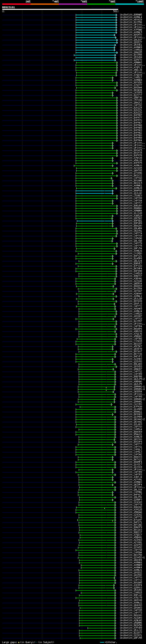Select the UniRef100_A7Q3T7 label
The height and width of the screenshot is (644, 146).
tap(131, 85)
